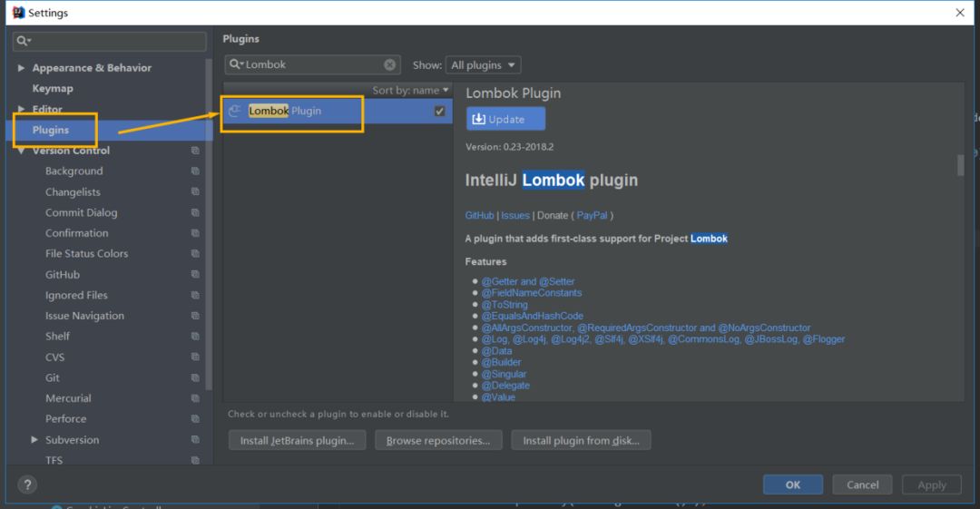Viewport: 980px width, 509px height.
Task: Open the @EqualsAndHashCode feature link
Action: point(532,316)
